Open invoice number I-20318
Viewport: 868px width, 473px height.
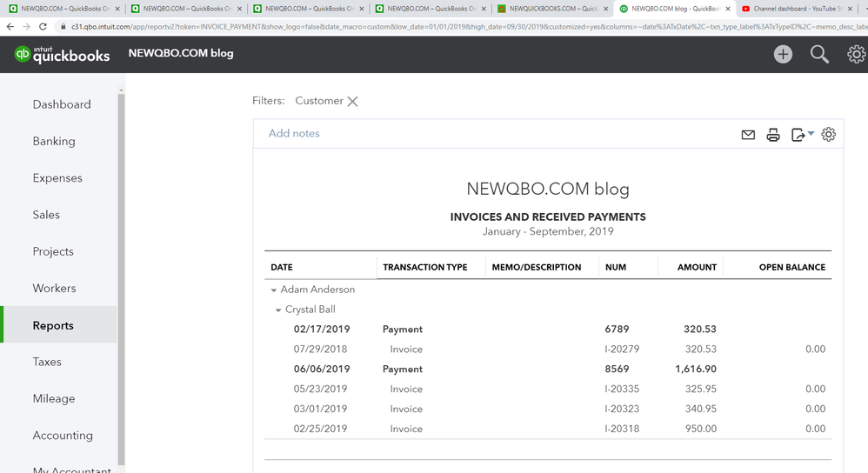(x=622, y=429)
